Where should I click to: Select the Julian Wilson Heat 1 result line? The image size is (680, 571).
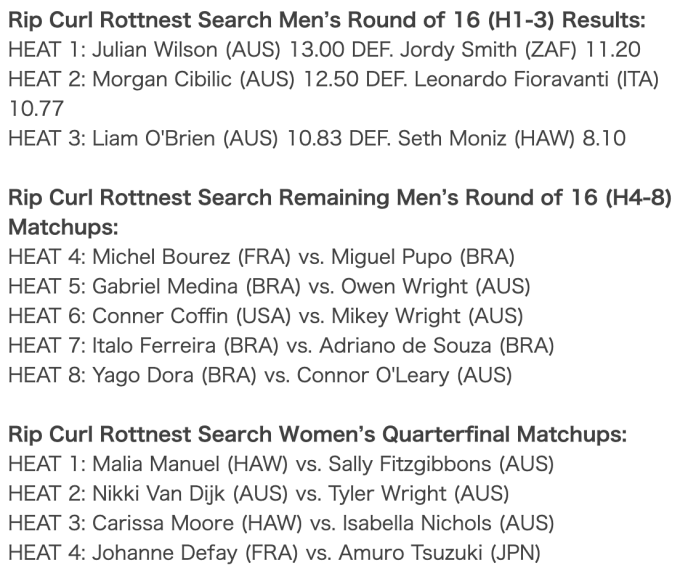pyautogui.click(x=324, y=49)
